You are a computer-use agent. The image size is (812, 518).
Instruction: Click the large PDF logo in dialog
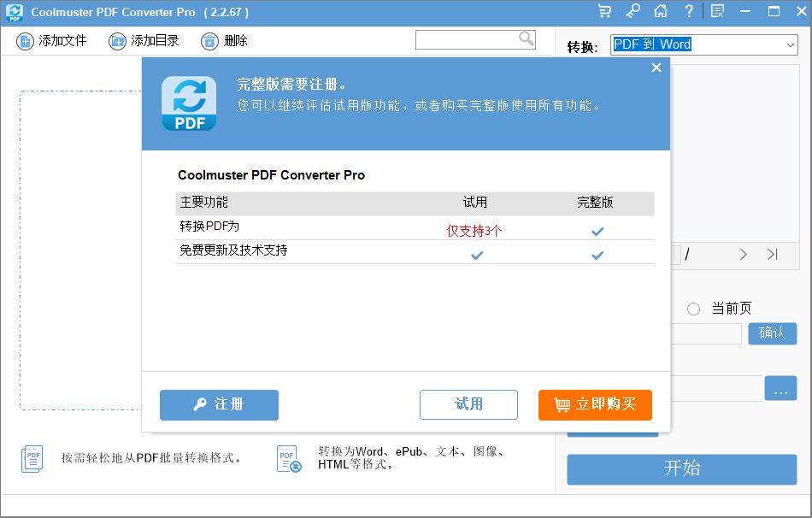point(189,103)
